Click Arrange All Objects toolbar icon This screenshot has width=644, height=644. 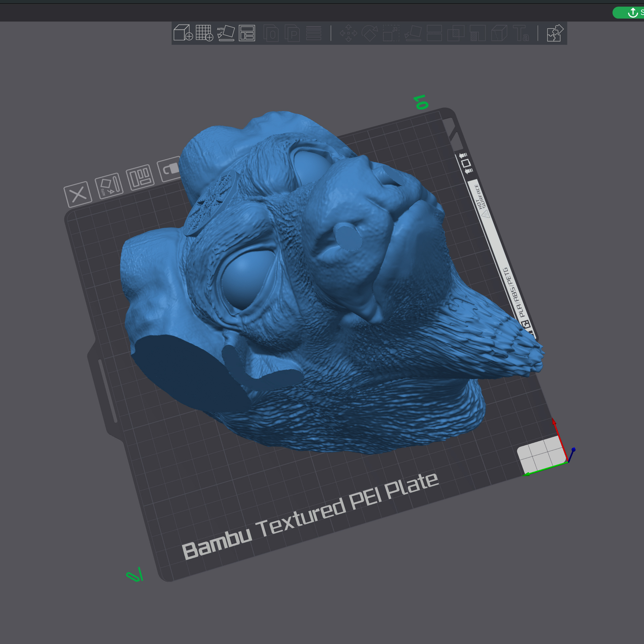(x=247, y=33)
